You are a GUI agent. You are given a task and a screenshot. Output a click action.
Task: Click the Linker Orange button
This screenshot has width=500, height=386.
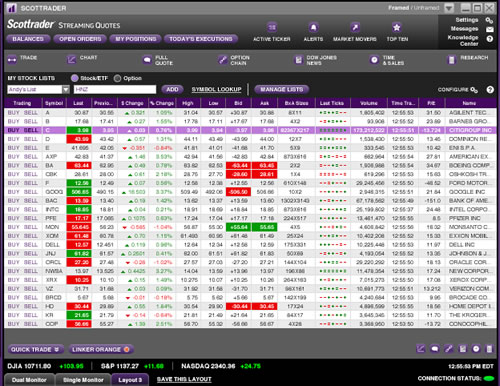(101, 349)
